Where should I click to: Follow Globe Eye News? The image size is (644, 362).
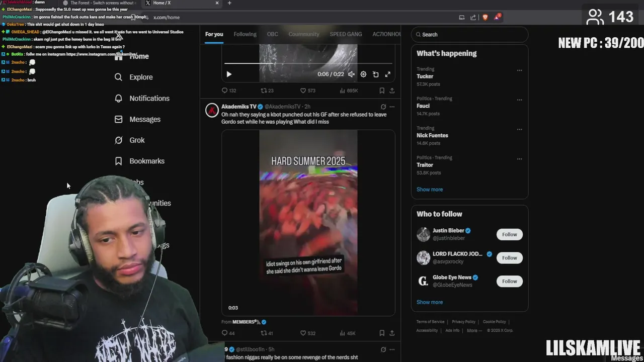(509, 281)
